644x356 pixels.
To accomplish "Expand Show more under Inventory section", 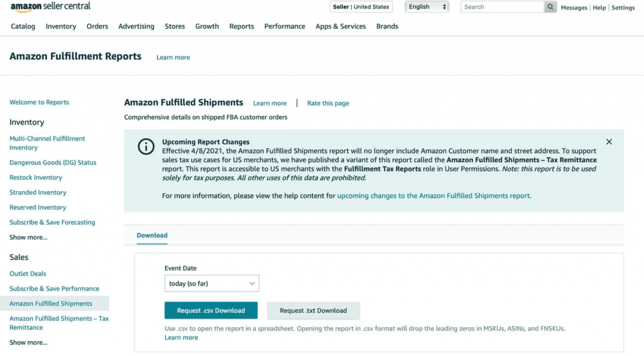I will pos(28,237).
